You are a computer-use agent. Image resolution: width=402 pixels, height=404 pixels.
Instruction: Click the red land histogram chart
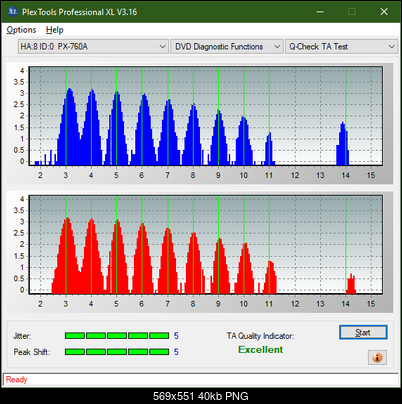pos(206,245)
